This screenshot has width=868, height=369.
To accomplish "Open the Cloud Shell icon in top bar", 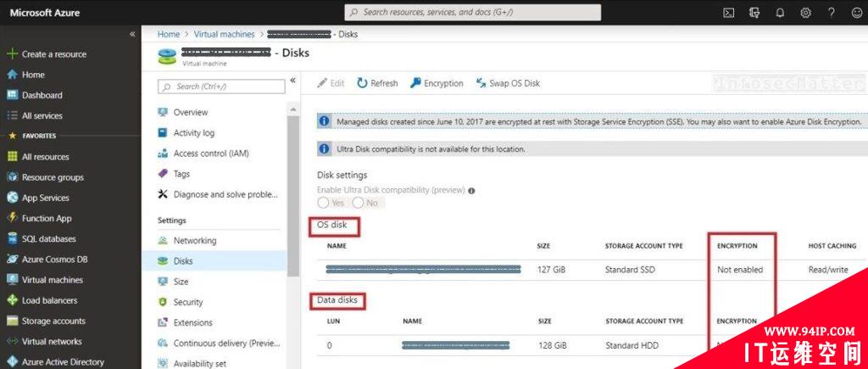I will coord(728,13).
